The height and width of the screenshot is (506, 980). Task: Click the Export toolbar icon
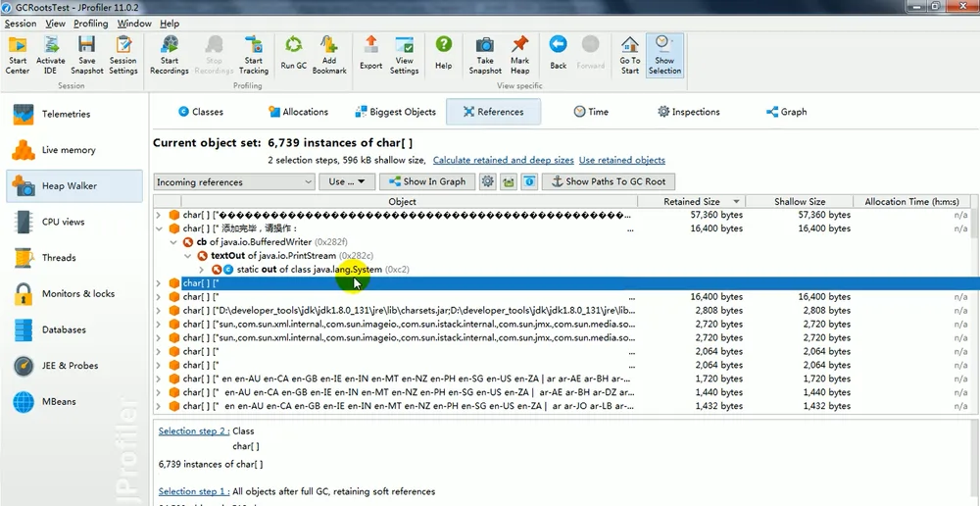click(370, 53)
